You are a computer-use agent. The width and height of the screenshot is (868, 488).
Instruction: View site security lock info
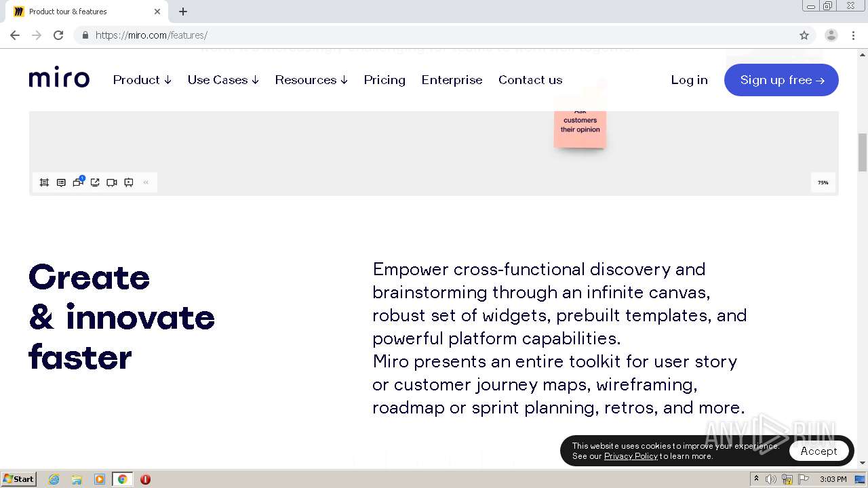click(85, 35)
